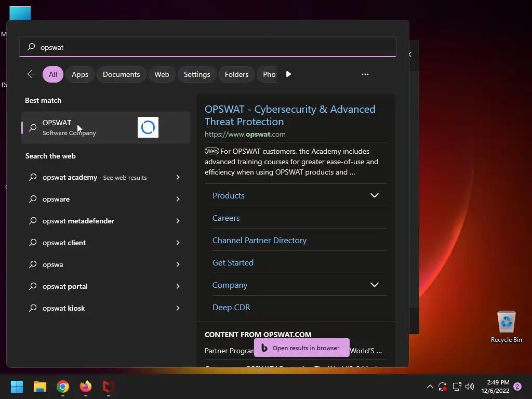Click the sync status tray icon
532x399 pixels.
[x=443, y=387]
